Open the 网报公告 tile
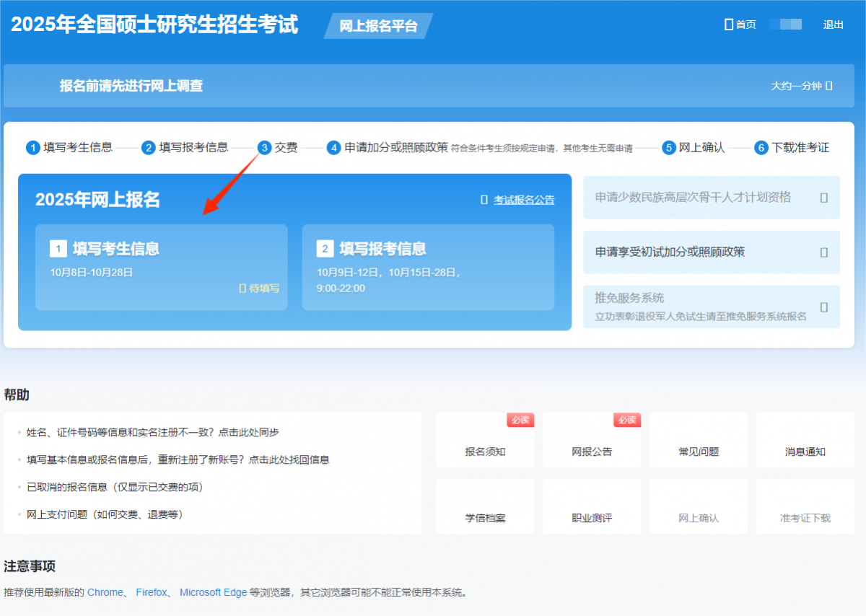 click(592, 441)
